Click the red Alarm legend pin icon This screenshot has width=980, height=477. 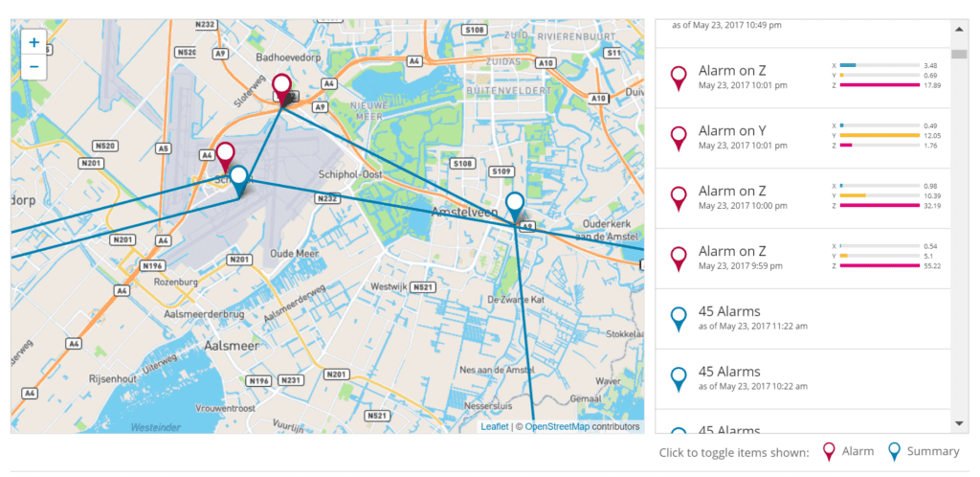pos(830,452)
